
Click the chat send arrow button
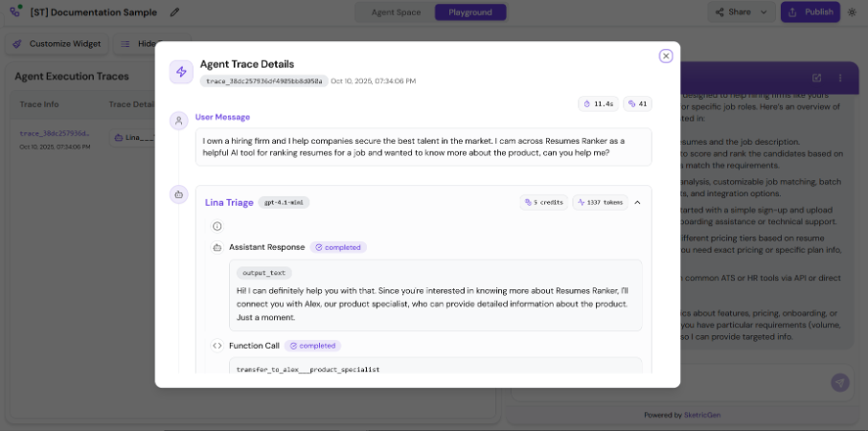(x=840, y=383)
